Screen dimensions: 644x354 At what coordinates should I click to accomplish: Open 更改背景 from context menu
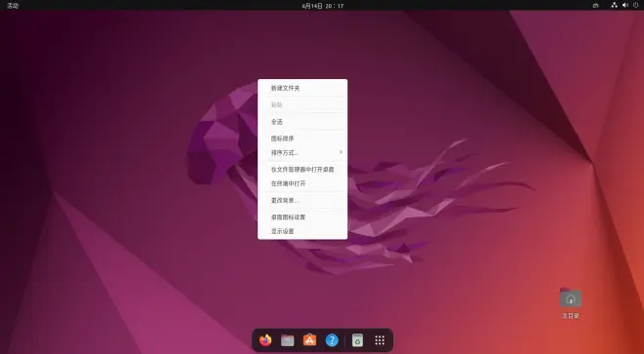point(302,201)
